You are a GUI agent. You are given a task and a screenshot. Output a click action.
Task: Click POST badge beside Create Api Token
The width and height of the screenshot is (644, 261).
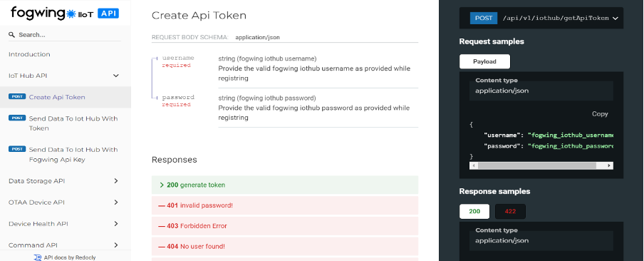pos(17,96)
